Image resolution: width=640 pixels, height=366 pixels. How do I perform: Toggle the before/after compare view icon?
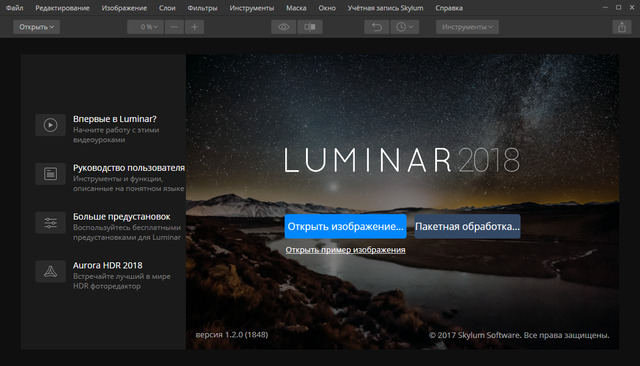[x=310, y=27]
